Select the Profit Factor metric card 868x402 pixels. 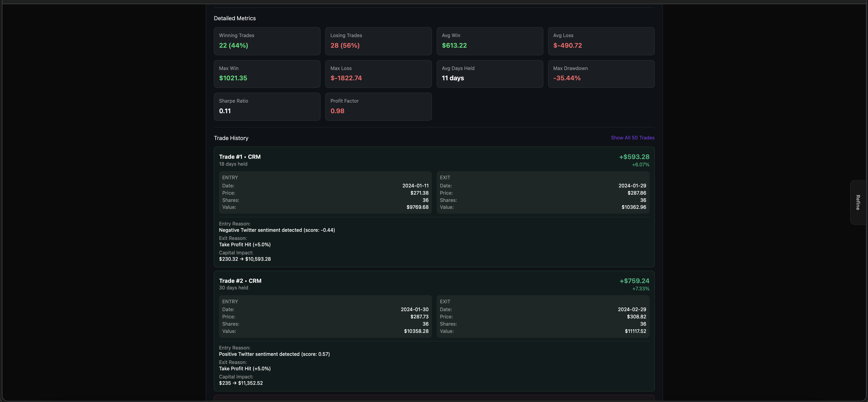pos(378,107)
